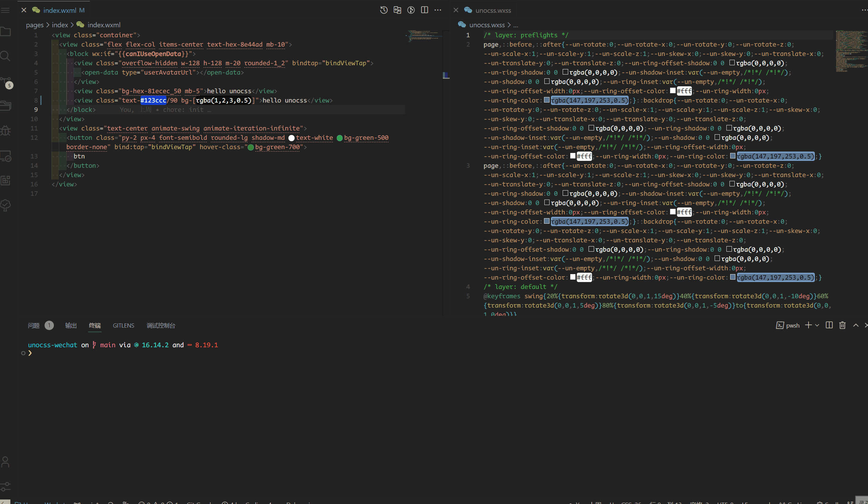868x504 pixels.
Task: Open the Search view in activity bar
Action: pos(6,56)
